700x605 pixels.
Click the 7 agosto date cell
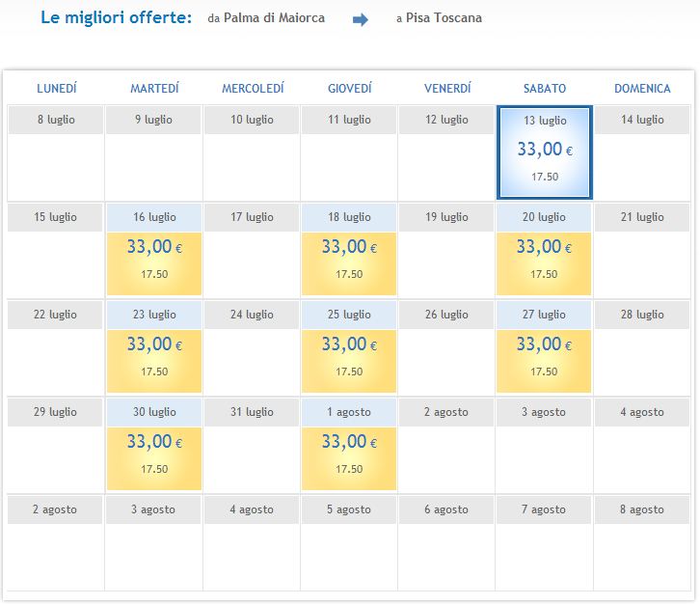544,509
